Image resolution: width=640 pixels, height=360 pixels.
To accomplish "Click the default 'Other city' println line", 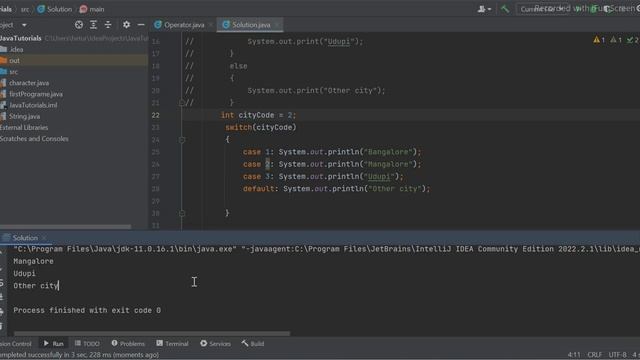I will pyautogui.click(x=336, y=189).
